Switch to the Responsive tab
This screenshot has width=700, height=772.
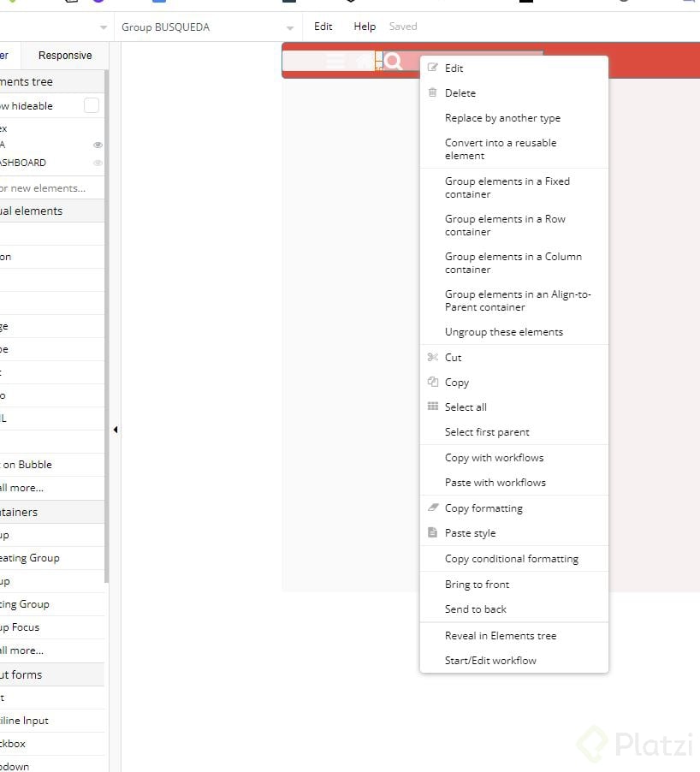[65, 56]
